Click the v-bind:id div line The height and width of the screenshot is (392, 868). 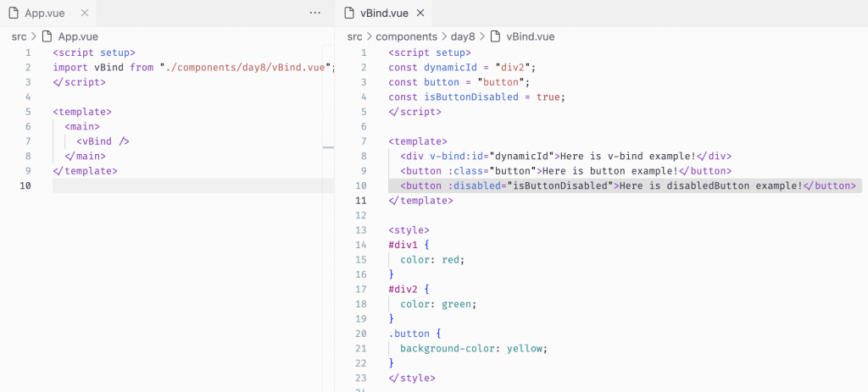click(565, 156)
